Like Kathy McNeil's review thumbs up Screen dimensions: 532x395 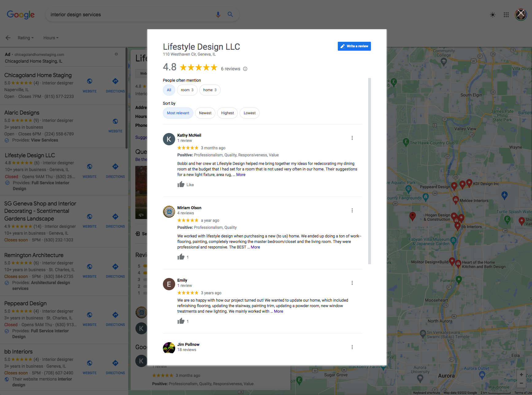coord(181,184)
